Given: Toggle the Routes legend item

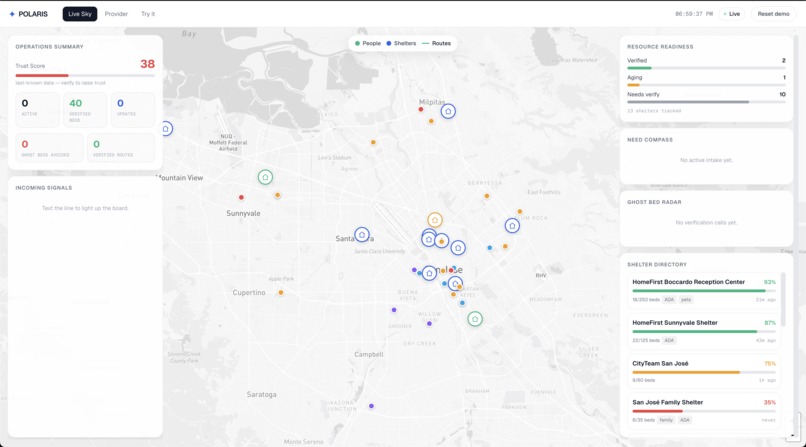Looking at the screenshot, I should pyautogui.click(x=436, y=44).
